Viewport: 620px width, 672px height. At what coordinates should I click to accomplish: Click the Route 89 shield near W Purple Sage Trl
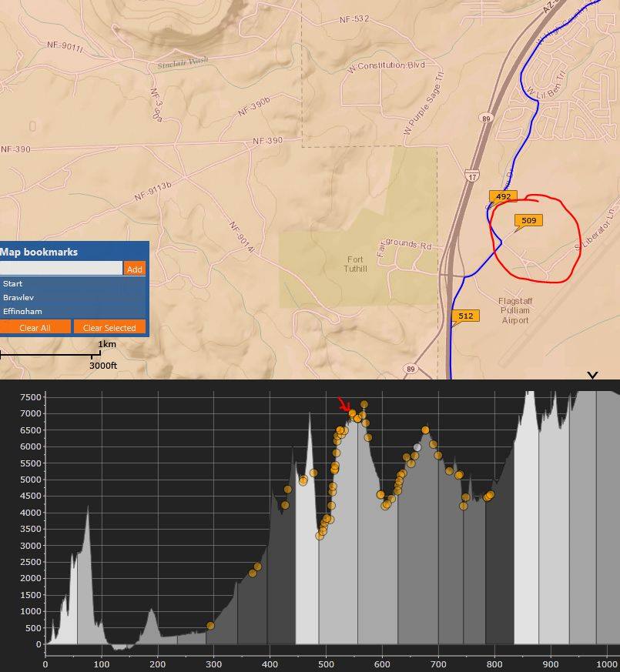click(x=485, y=118)
